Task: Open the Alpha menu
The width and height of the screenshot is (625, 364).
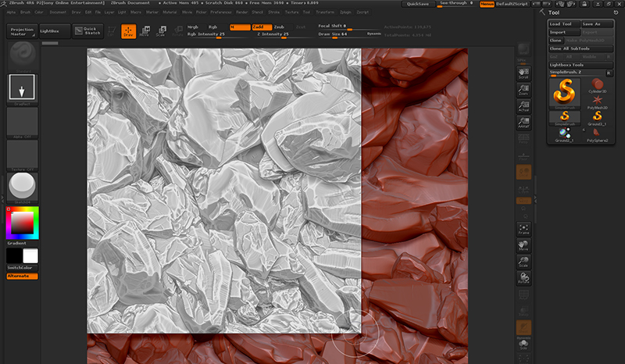Action: pos(11,12)
